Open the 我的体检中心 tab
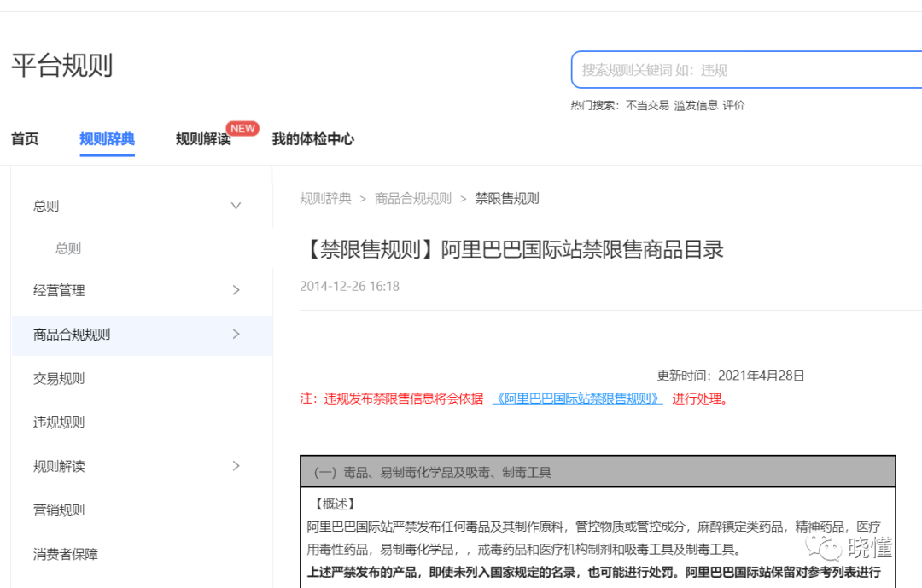The height and width of the screenshot is (588, 922). coord(312,139)
